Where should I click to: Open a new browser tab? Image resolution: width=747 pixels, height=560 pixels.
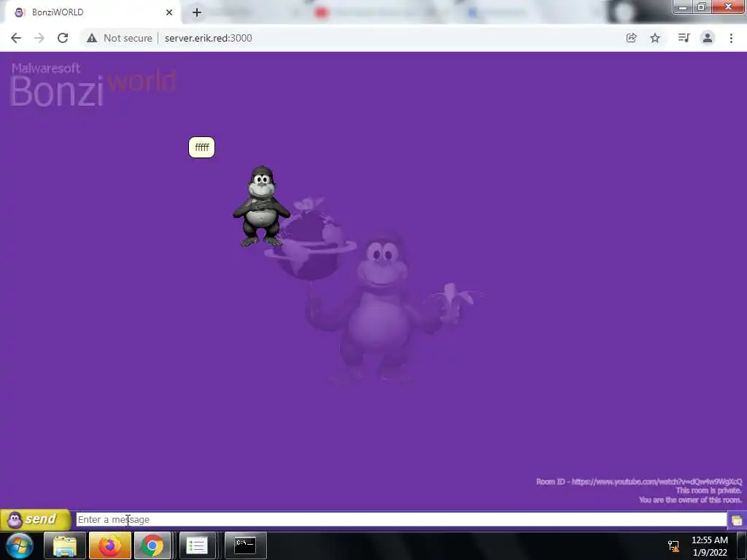point(197,12)
